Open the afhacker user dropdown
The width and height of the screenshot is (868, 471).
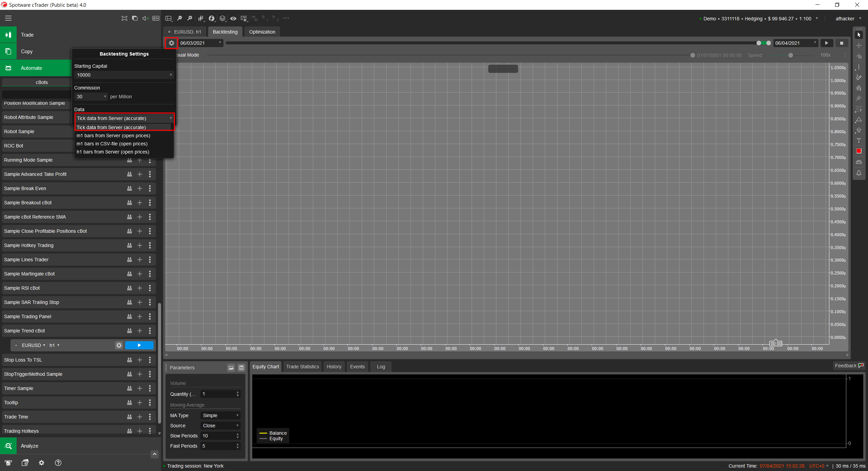[848, 19]
